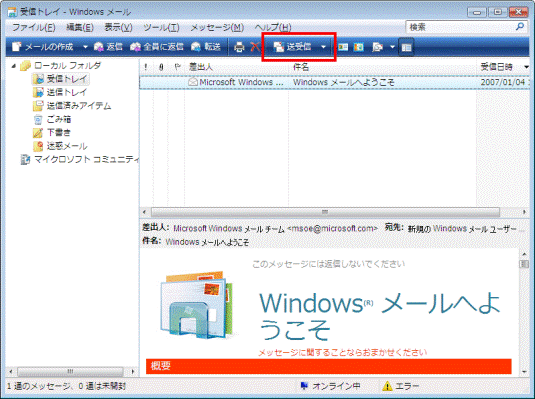Select the マイクロソフト コミュニティ newsgroup item
Image resolution: width=535 pixels, height=399 pixels.
click(80, 159)
